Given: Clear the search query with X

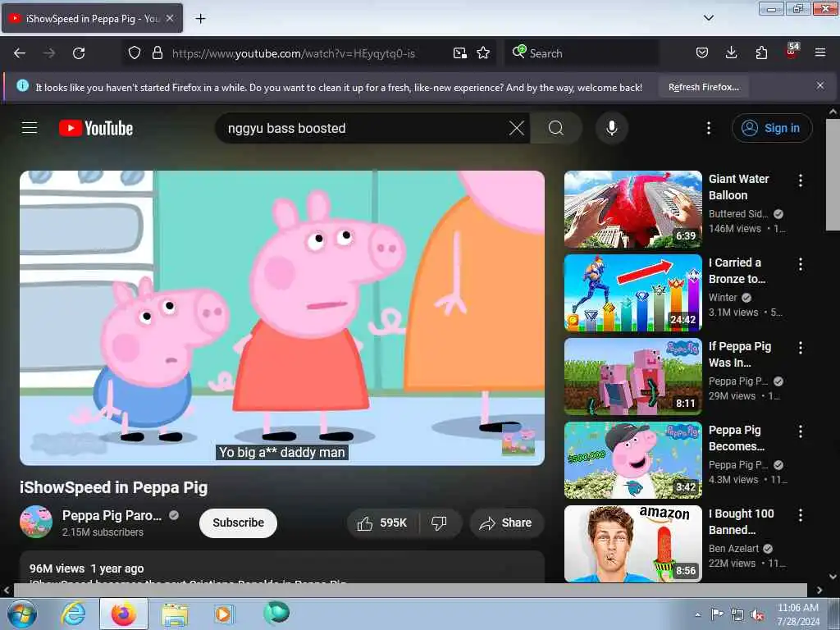Looking at the screenshot, I should click(517, 128).
